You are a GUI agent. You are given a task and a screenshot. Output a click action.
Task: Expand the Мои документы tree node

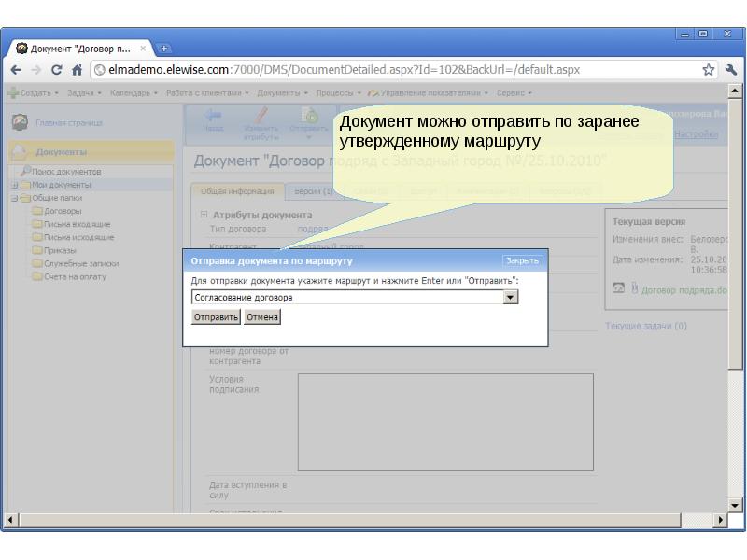point(14,185)
